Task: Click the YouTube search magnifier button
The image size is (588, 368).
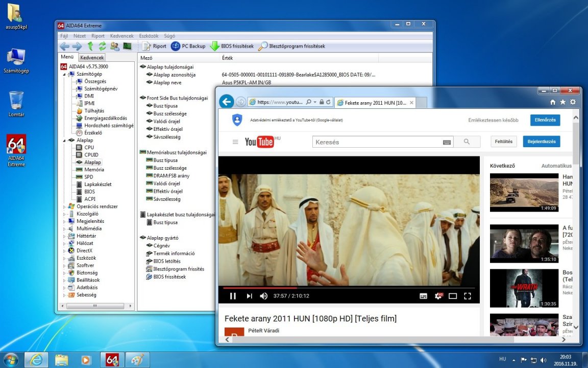Action: [467, 142]
